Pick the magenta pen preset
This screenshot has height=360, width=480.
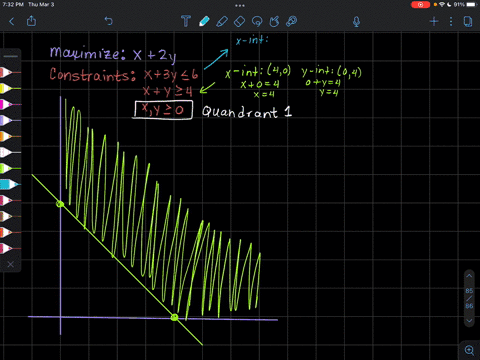10,104
